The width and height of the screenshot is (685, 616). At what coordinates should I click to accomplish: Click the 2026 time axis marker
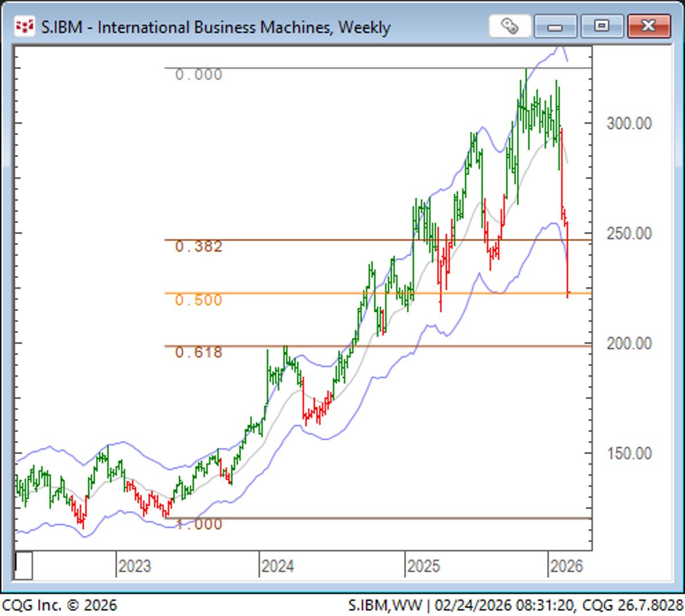(x=566, y=566)
